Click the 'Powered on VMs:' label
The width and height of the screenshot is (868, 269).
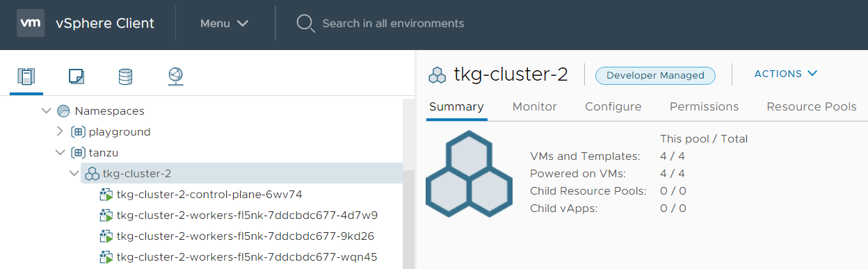tap(577, 174)
